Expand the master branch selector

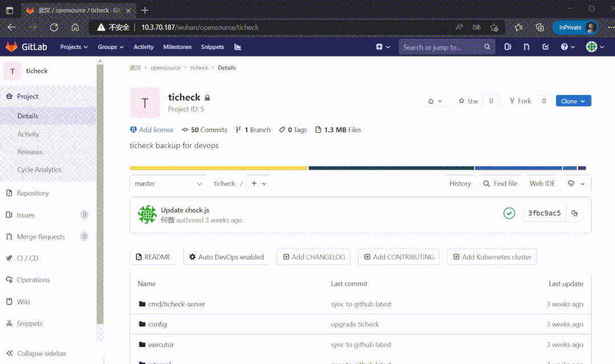[x=168, y=183]
